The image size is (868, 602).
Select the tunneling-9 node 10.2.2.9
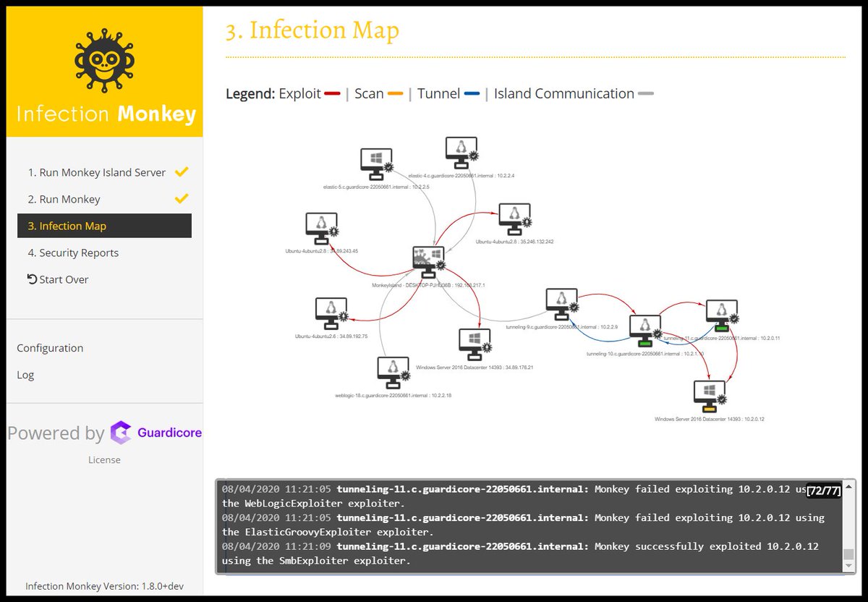pos(562,305)
